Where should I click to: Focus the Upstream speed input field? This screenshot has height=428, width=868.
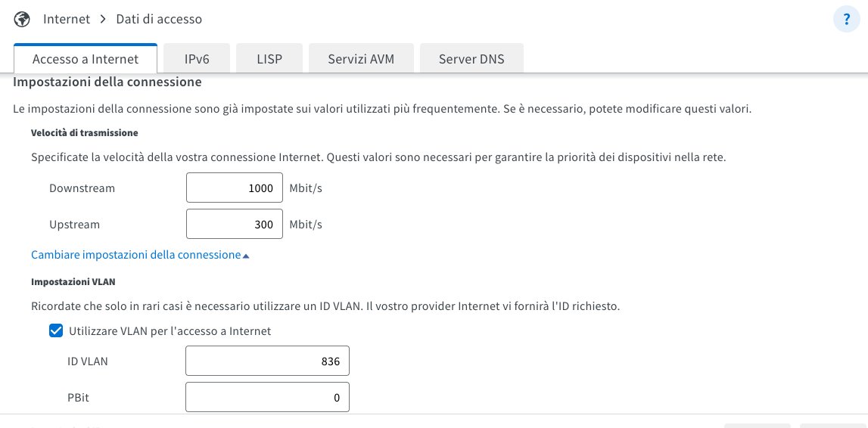click(x=234, y=225)
